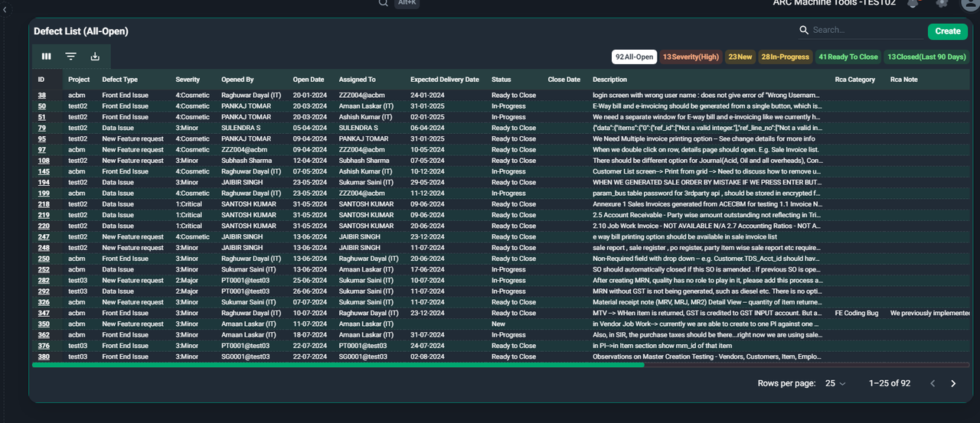Sort by the Status column header

[x=501, y=80]
